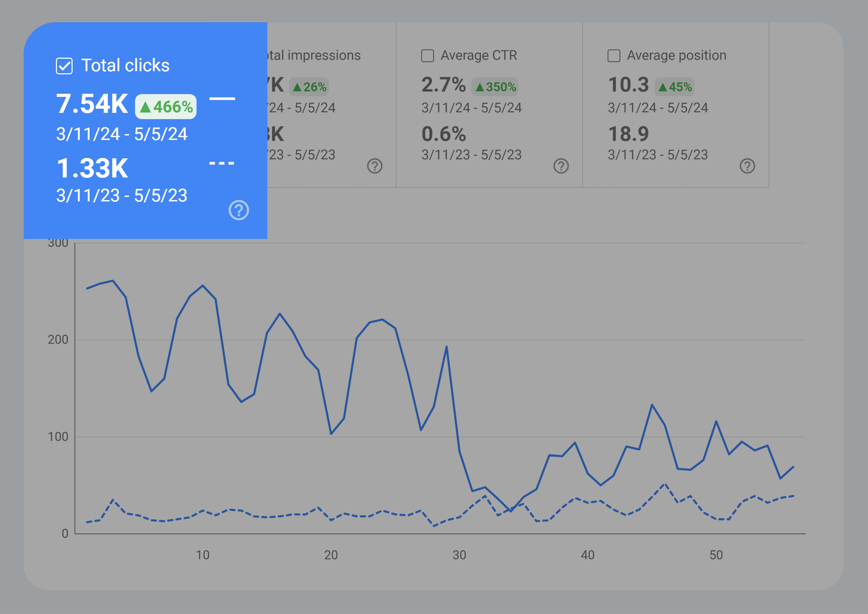Click the 350% increase indicator under Average CTR
Viewport: 868px width, 614px height.
click(x=495, y=86)
